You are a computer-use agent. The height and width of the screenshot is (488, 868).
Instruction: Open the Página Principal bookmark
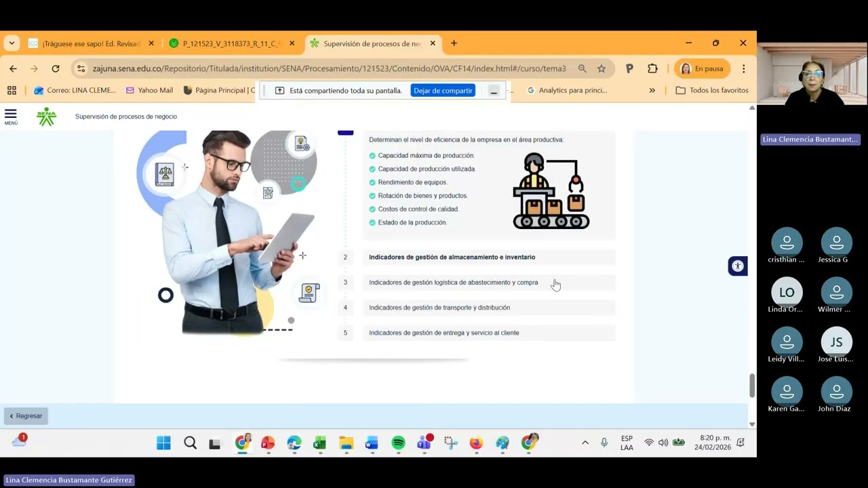pyautogui.click(x=219, y=90)
